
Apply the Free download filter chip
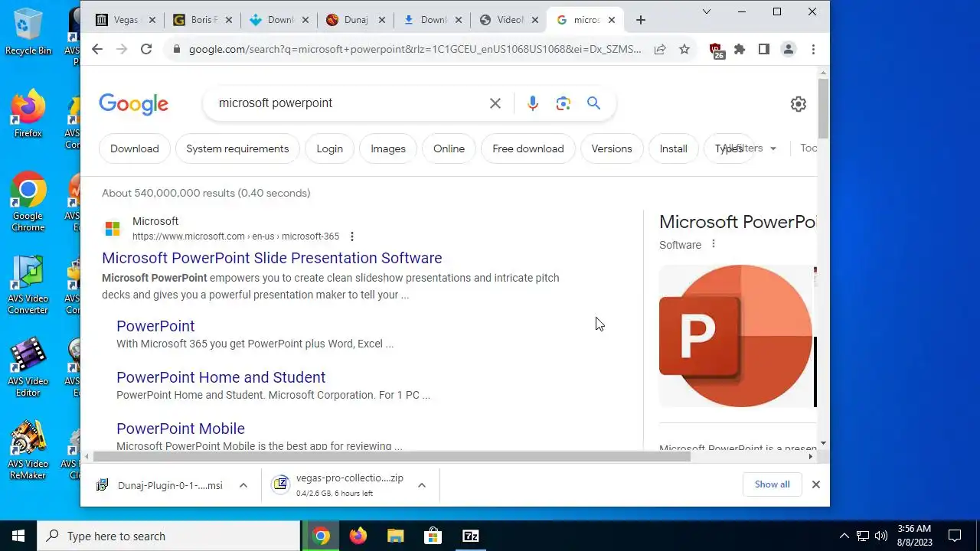528,148
